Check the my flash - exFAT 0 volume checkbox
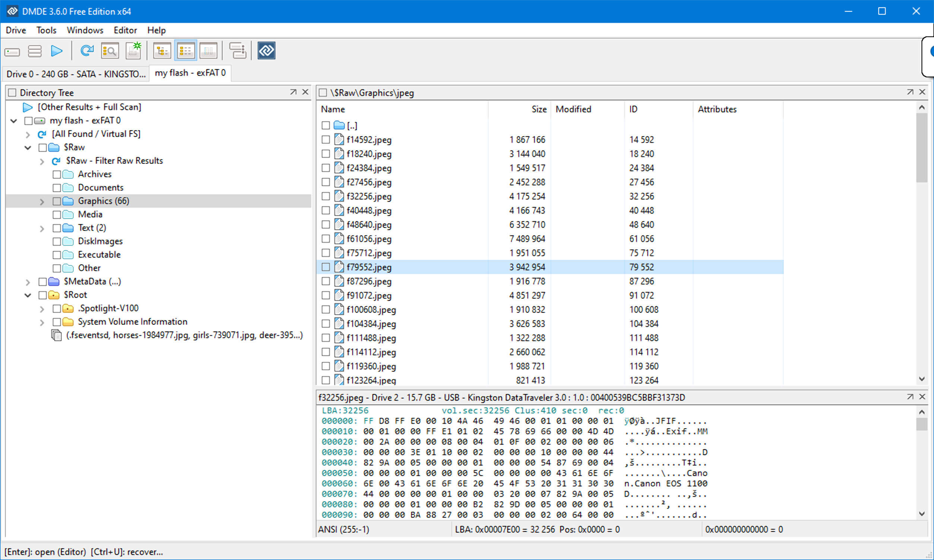 [28, 121]
